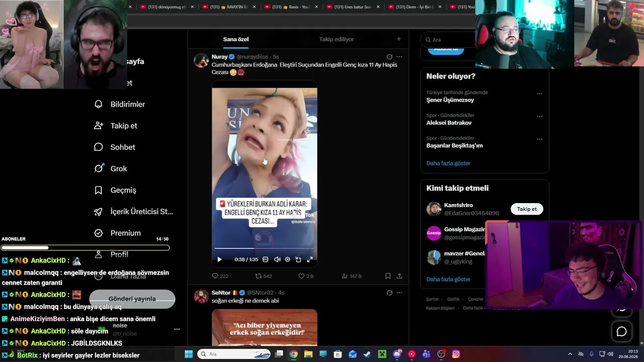This screenshot has height=362, width=644.
Task: Open picture-in-picture icon on video player
Action: coord(298,259)
